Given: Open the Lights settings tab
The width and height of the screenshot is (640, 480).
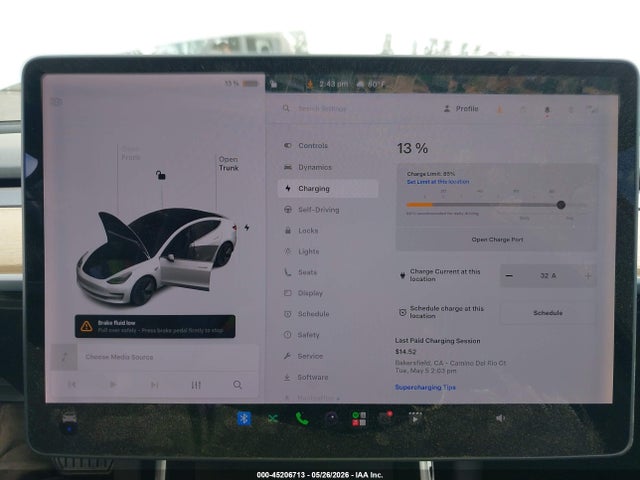Looking at the screenshot, I should (x=301, y=251).
